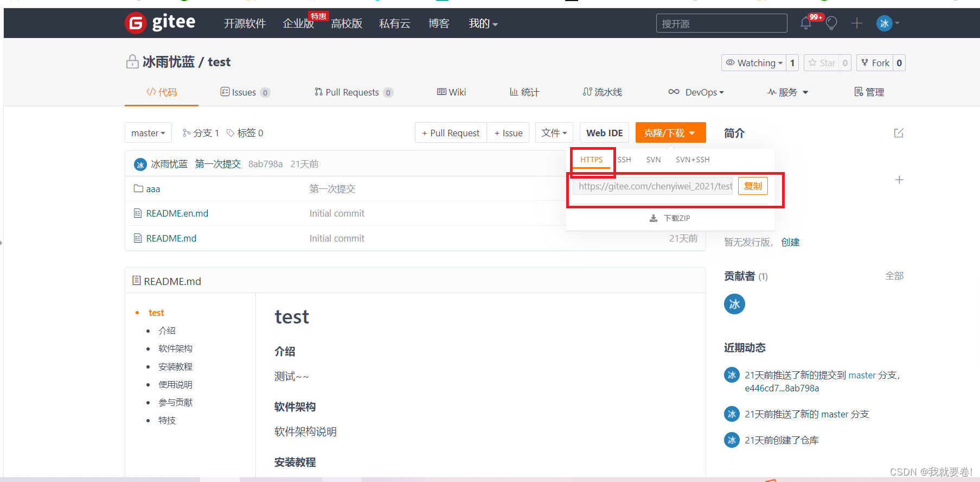Click the branch icon next to 分支 1
The image size is (980, 482).
pos(187,133)
